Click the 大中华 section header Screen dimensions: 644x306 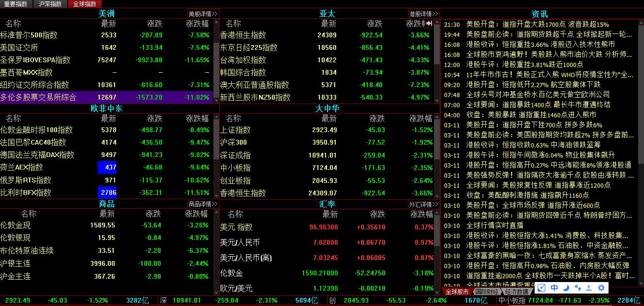[x=327, y=108]
